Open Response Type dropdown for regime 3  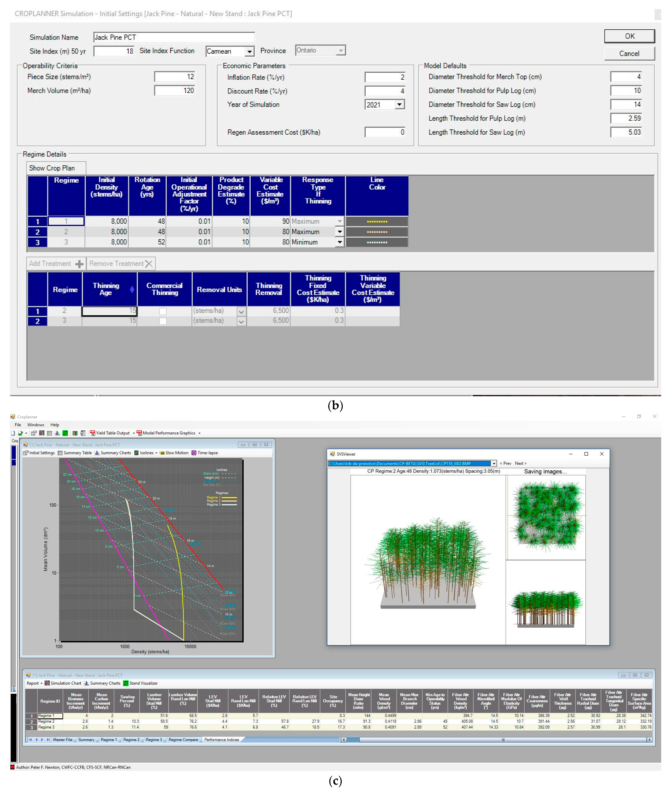(x=339, y=242)
